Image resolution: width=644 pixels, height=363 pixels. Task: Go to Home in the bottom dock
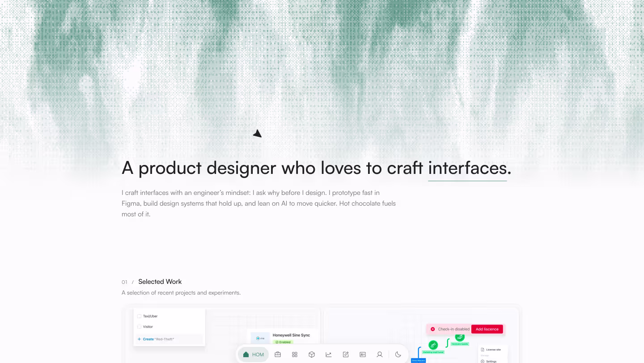coord(253,355)
